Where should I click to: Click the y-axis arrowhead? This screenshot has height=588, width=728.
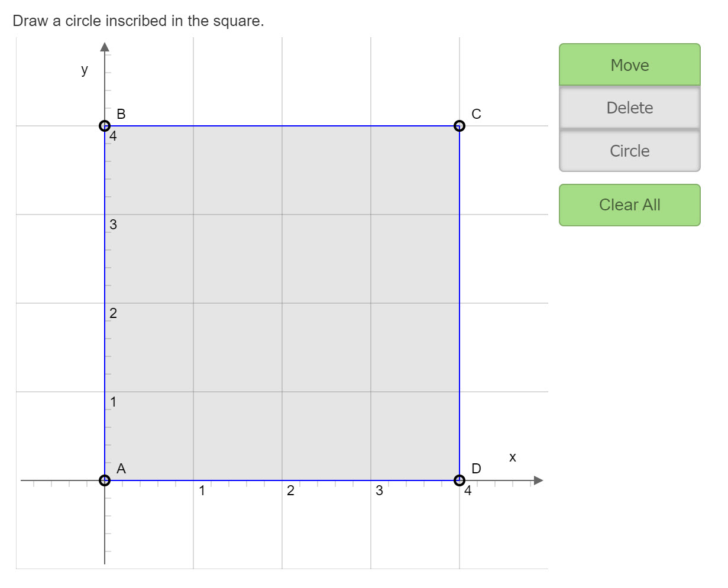coord(105,46)
